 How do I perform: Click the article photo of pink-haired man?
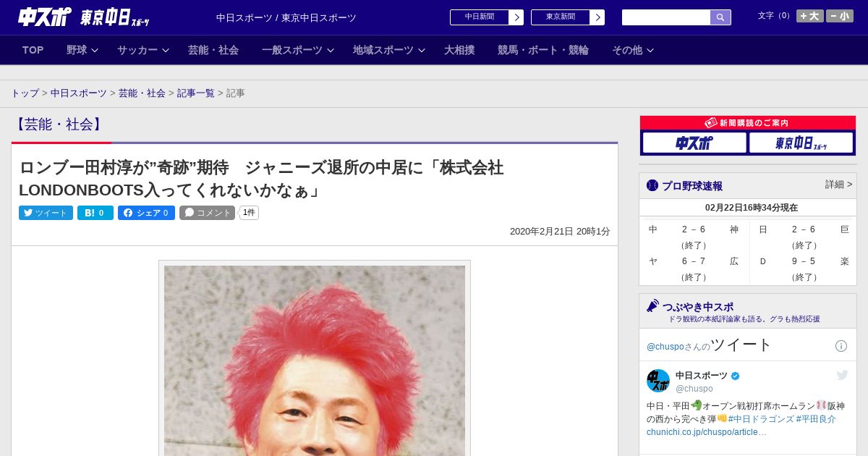pyautogui.click(x=315, y=360)
